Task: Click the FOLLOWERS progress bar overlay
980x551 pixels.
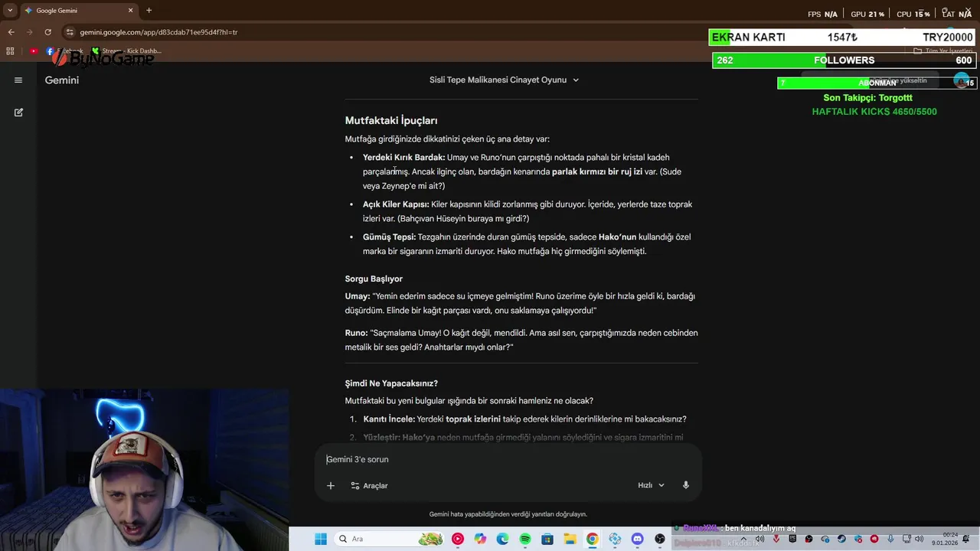Action: 844,60
